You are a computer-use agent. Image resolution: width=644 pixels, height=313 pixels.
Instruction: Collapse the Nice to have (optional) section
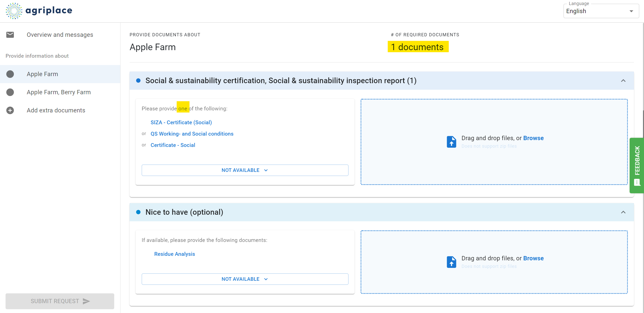623,212
